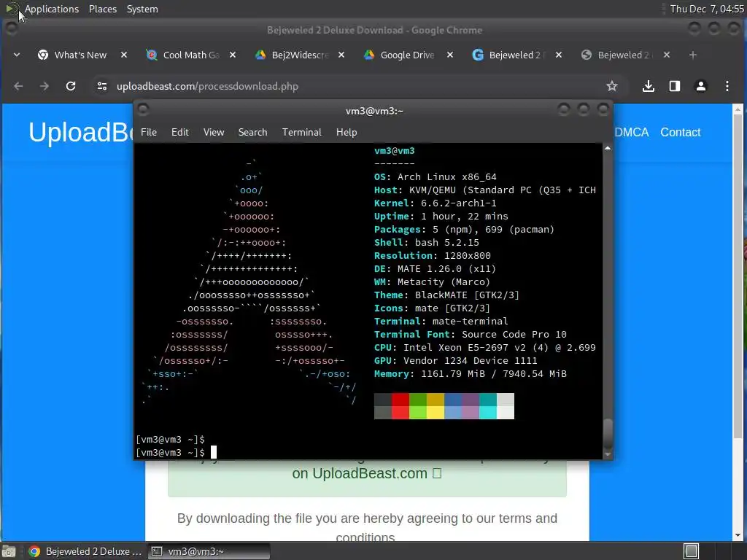Switch to Bejeweled 2 Deluxe Chrome taskbar button

pos(85,551)
